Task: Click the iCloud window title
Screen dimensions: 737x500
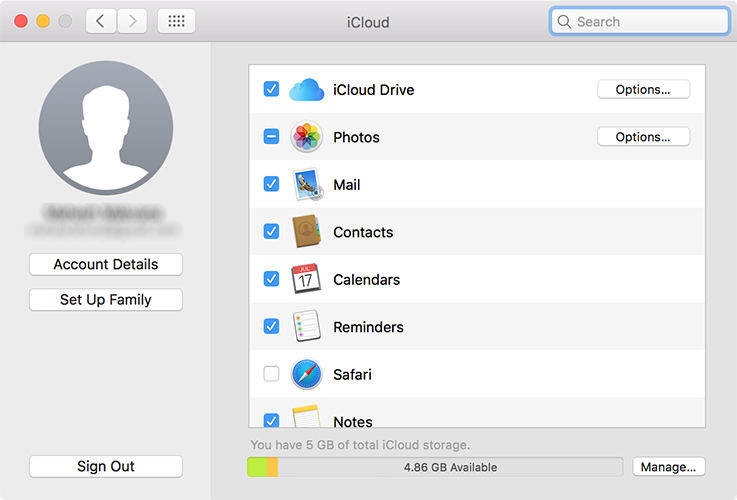Action: [x=368, y=22]
